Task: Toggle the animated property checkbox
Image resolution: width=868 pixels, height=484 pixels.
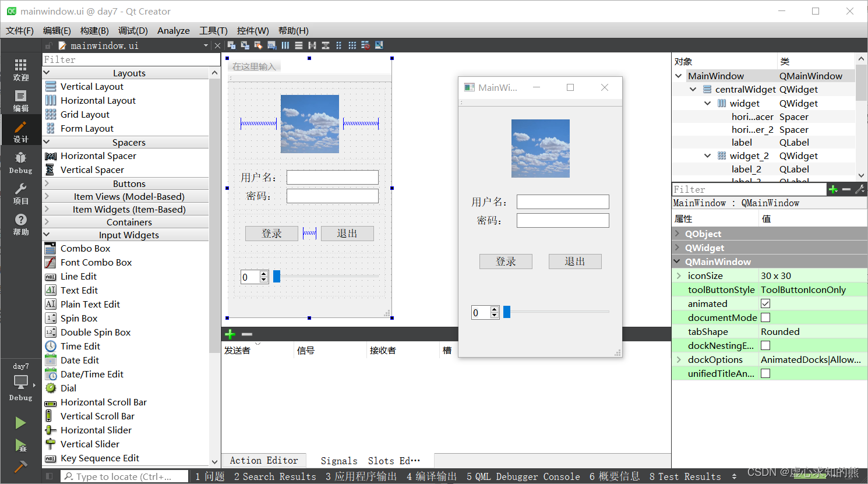Action: pos(765,303)
